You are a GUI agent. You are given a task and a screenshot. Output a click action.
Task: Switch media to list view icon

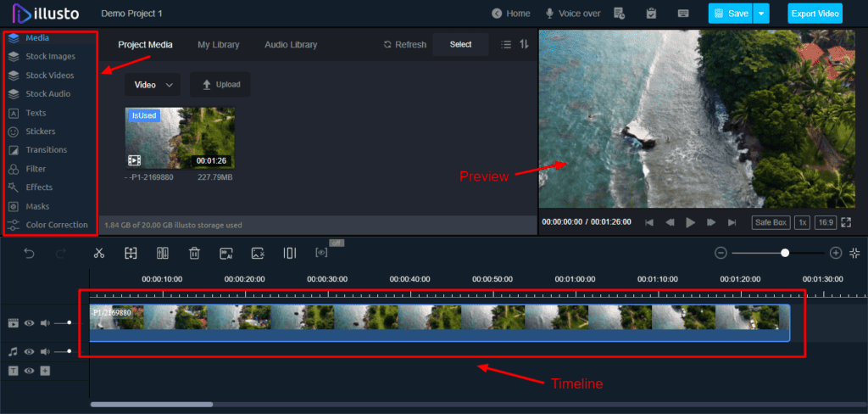click(506, 44)
